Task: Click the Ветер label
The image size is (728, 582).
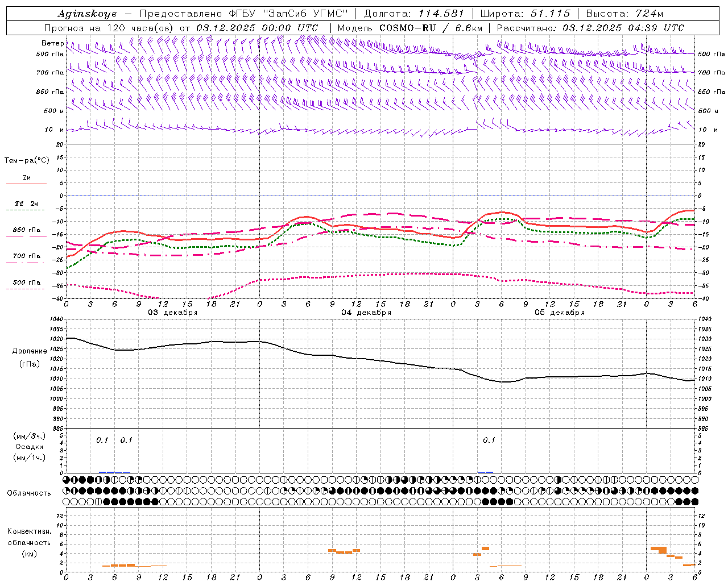Action: 53,43
